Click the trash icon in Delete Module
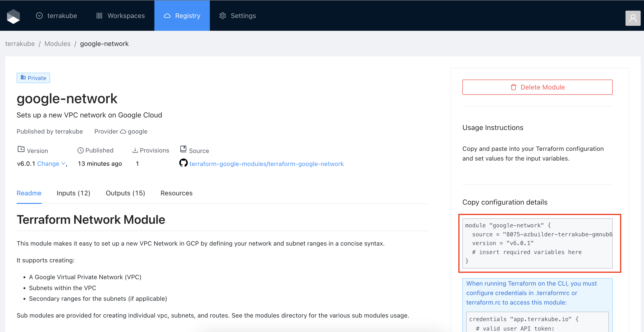The width and height of the screenshot is (644, 332). (x=514, y=87)
